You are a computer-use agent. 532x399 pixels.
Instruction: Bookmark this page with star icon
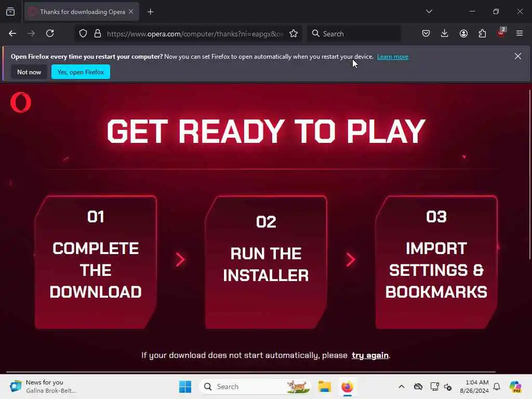click(294, 34)
